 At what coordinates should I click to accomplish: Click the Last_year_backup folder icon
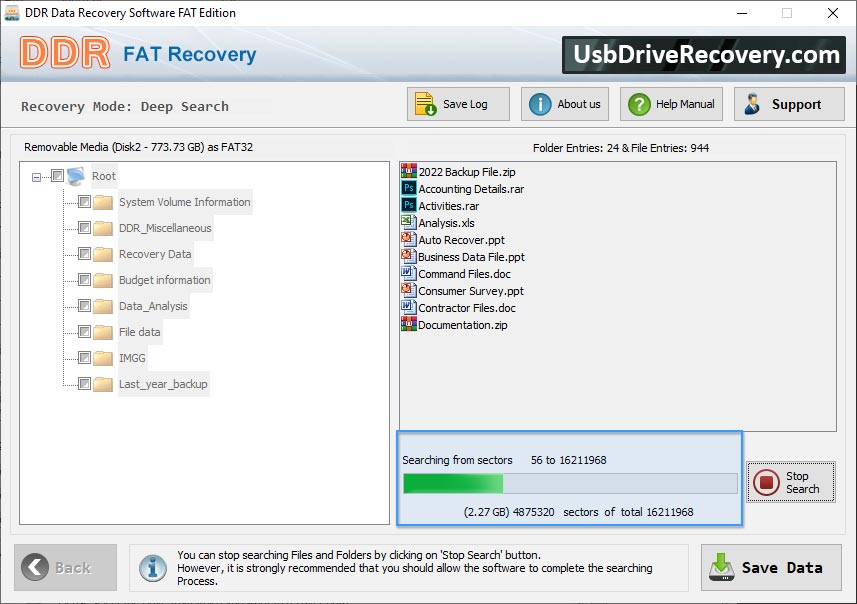(x=103, y=384)
